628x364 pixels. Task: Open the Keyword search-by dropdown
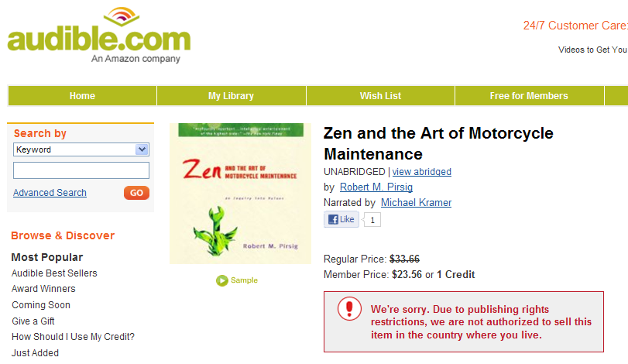[x=81, y=149]
